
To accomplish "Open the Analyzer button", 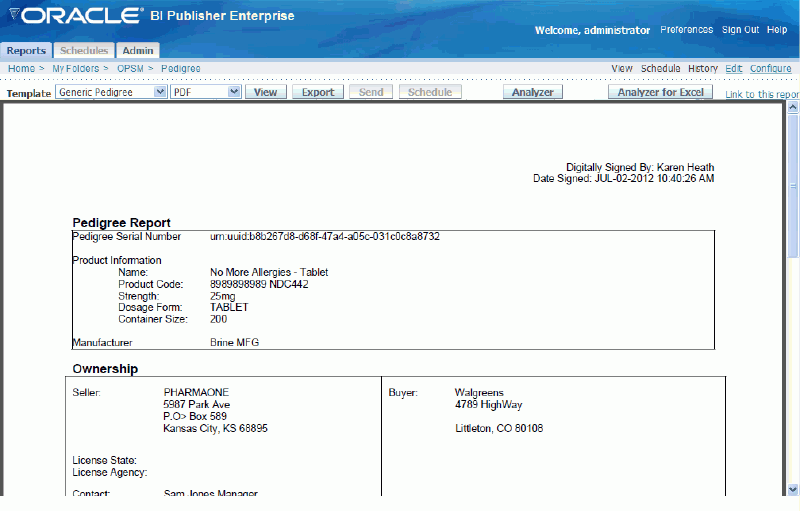I will tap(533, 92).
